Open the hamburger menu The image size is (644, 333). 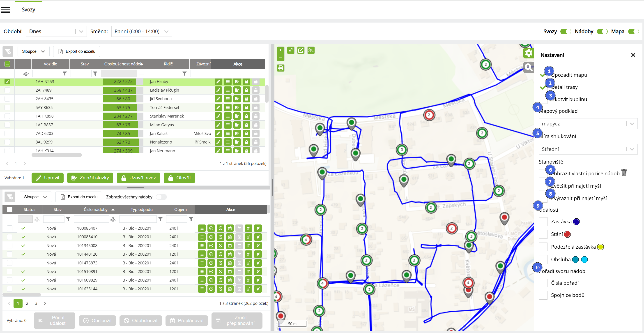[x=6, y=10]
